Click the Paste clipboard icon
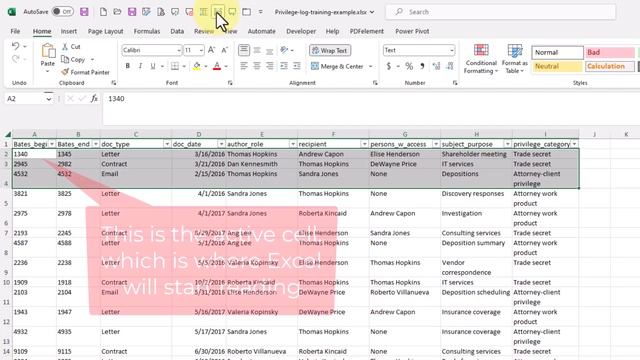This screenshot has height=360, width=640. pyautogui.click(x=48, y=51)
